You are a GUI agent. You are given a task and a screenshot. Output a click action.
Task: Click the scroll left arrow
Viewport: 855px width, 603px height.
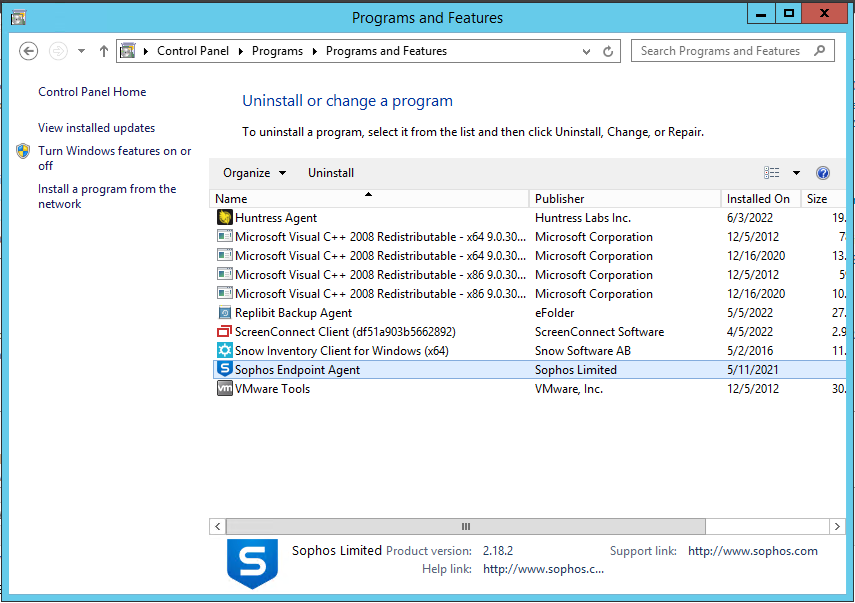click(x=218, y=526)
